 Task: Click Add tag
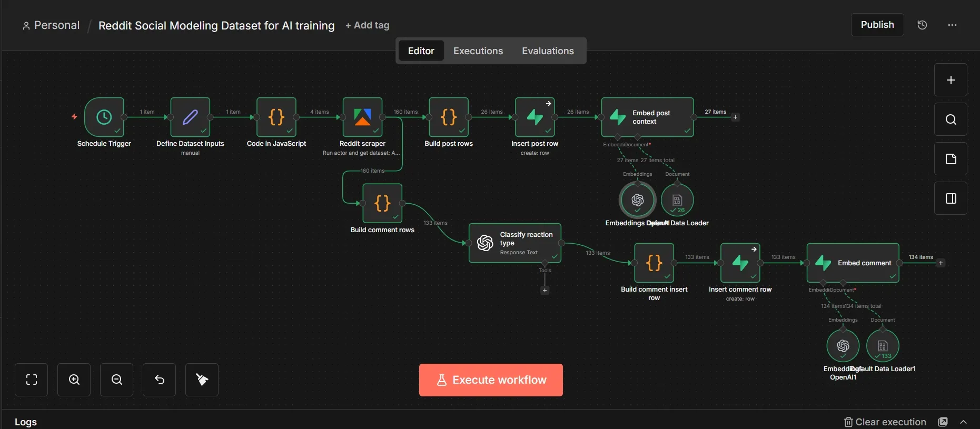pos(368,25)
